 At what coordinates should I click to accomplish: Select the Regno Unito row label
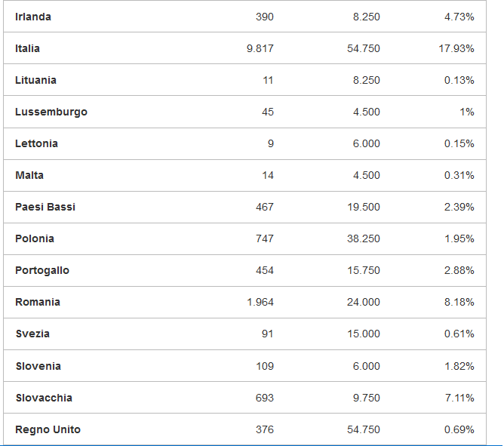(x=48, y=429)
